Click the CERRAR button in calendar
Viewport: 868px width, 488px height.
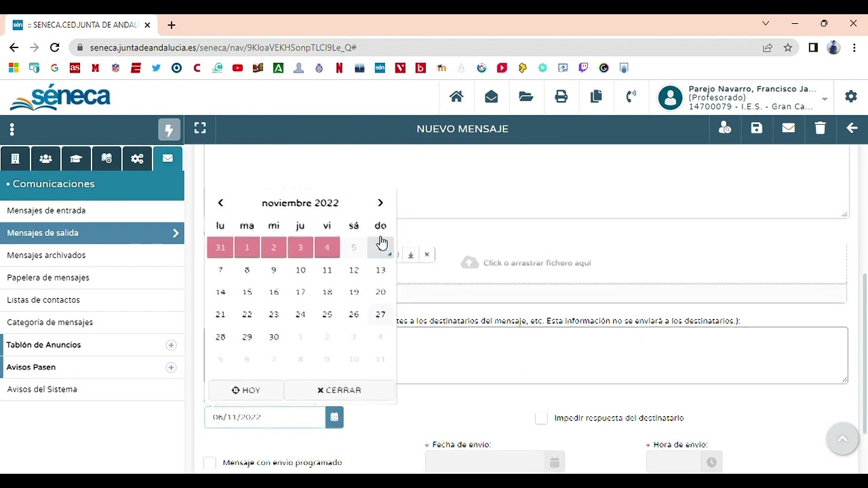coord(339,390)
